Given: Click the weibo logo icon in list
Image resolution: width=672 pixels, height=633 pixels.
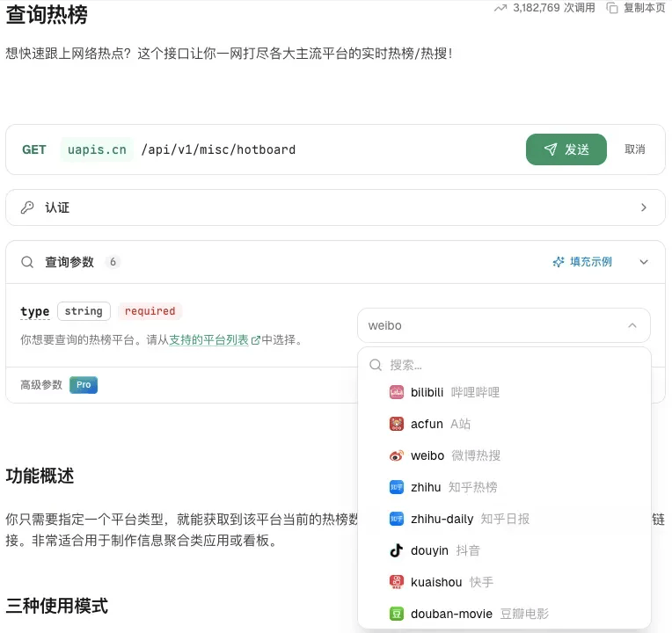Looking at the screenshot, I should pyautogui.click(x=396, y=455).
